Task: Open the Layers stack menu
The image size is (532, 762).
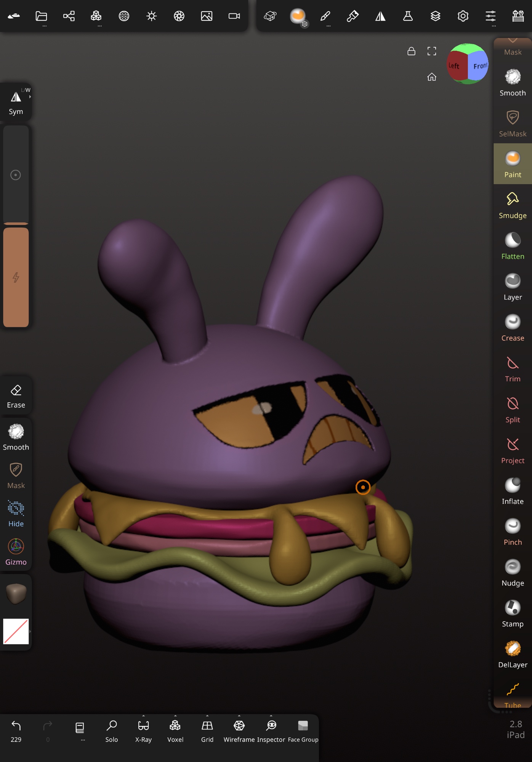Action: tap(435, 16)
